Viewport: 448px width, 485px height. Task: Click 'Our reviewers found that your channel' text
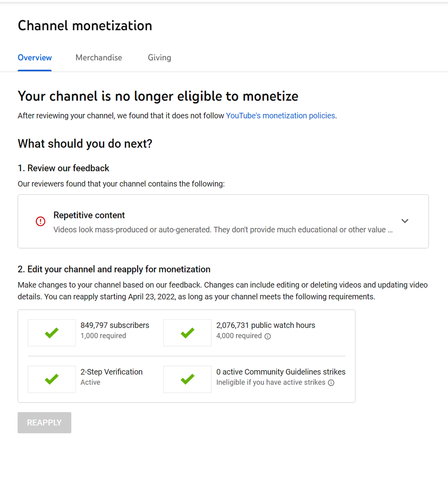[x=121, y=184]
